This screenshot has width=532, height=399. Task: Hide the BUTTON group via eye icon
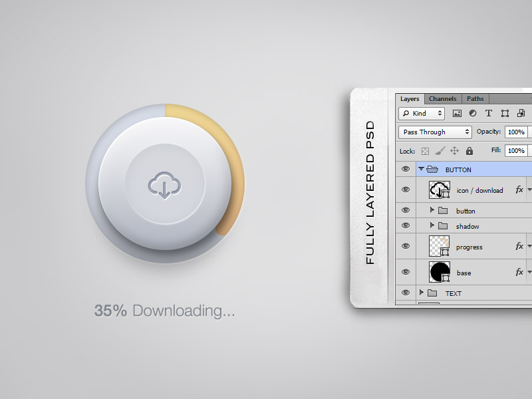406,169
